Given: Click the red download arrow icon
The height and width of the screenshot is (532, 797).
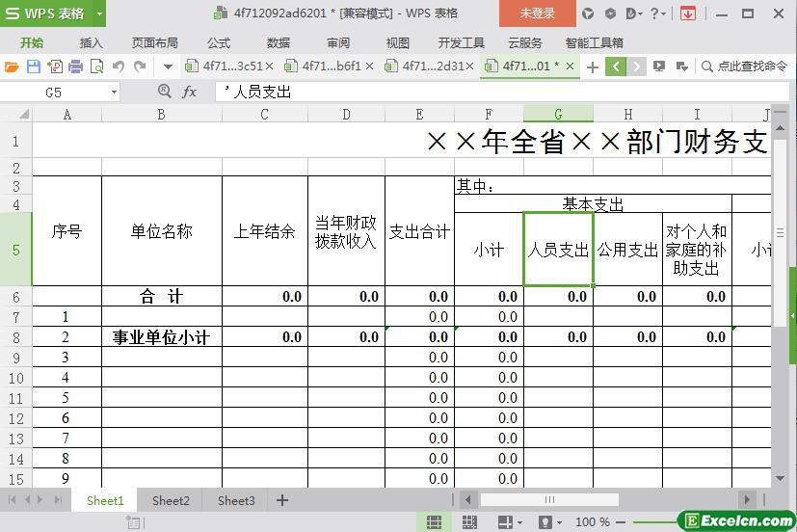Looking at the screenshot, I should pyautogui.click(x=688, y=13).
